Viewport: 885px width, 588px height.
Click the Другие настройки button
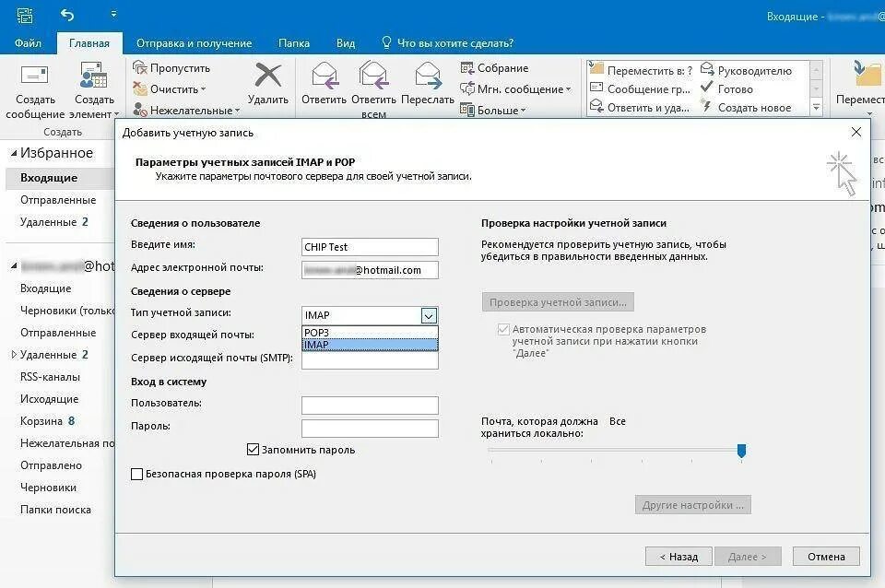(x=693, y=505)
